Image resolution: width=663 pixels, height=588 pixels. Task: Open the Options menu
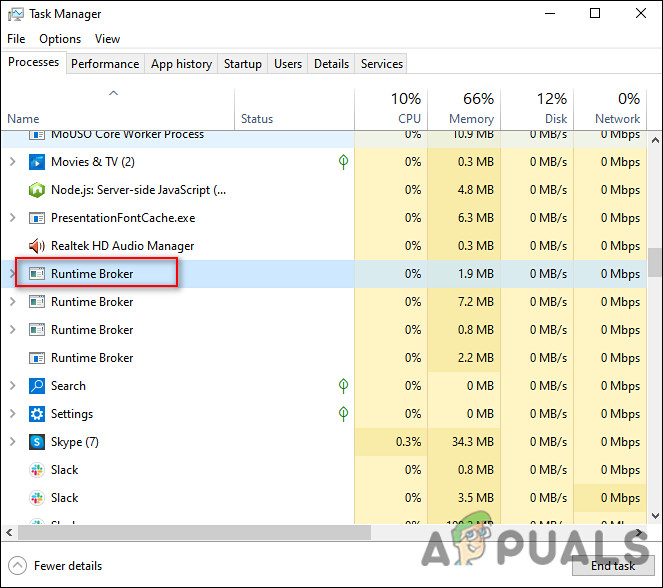tap(60, 39)
